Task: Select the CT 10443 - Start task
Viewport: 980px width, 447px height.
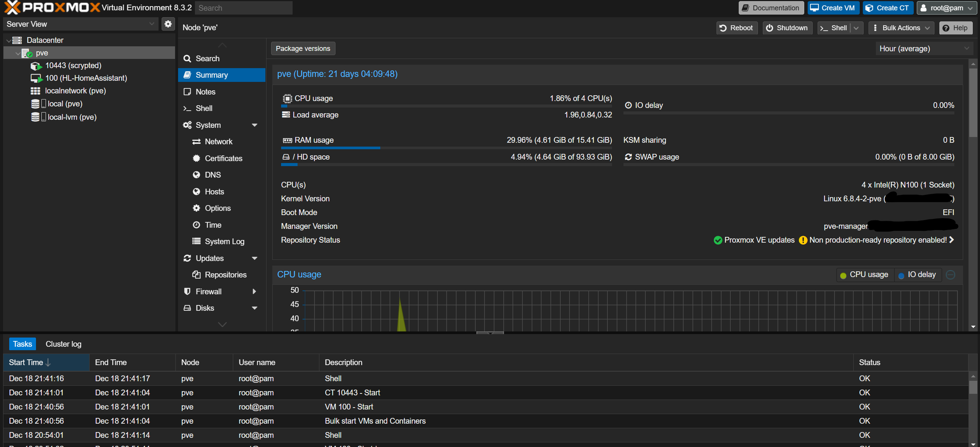Action: [x=486, y=393]
